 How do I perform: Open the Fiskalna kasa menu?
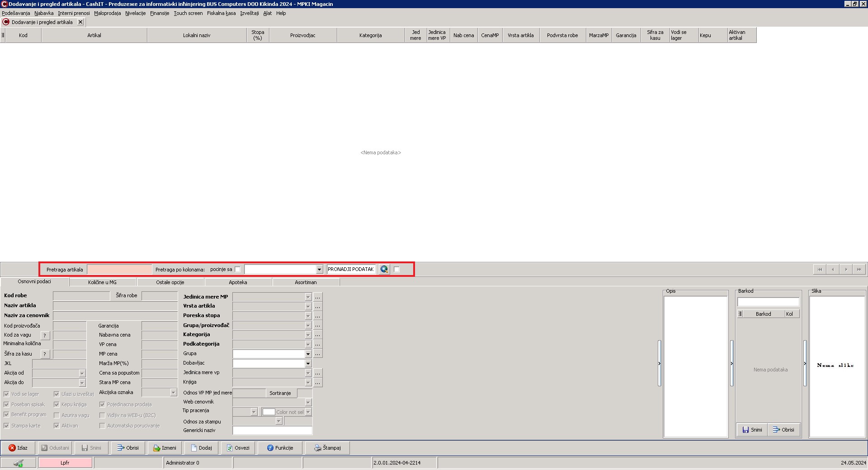pos(221,13)
